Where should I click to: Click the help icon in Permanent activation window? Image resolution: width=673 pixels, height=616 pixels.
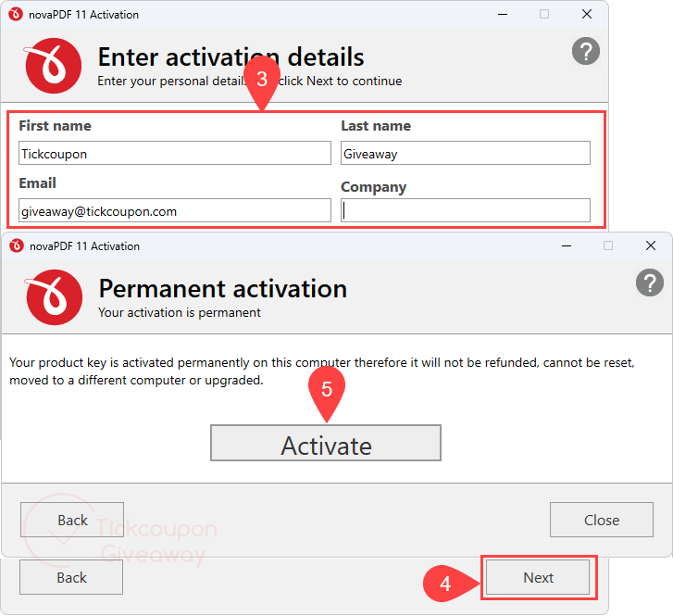tap(649, 283)
